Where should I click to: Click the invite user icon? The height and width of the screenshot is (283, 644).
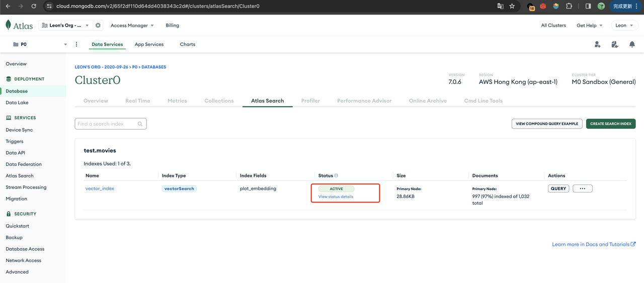(597, 44)
